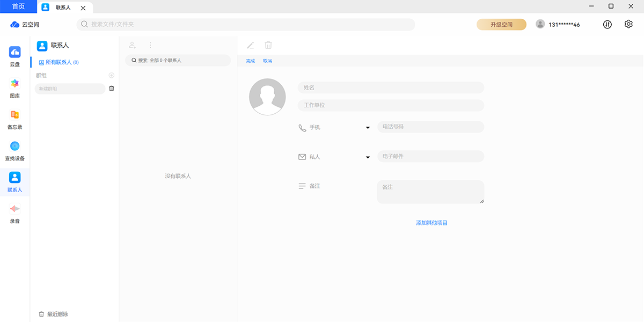Click 添加其他项目 add other items link

coord(431,223)
